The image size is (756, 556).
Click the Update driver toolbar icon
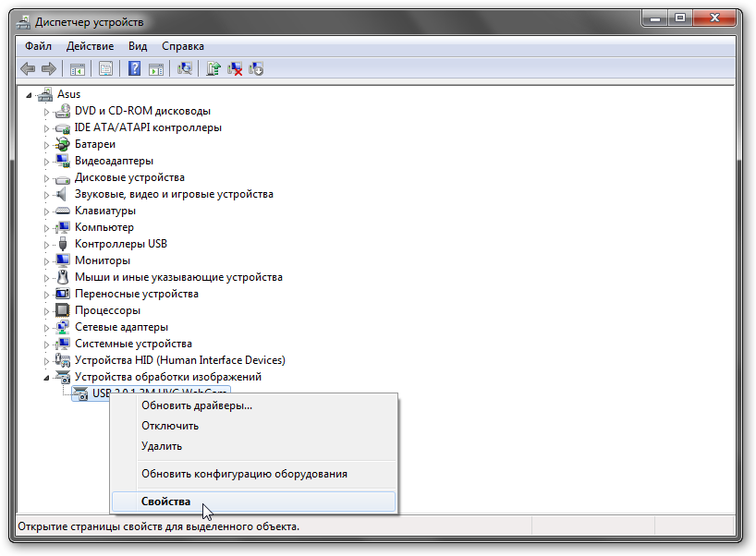213,69
